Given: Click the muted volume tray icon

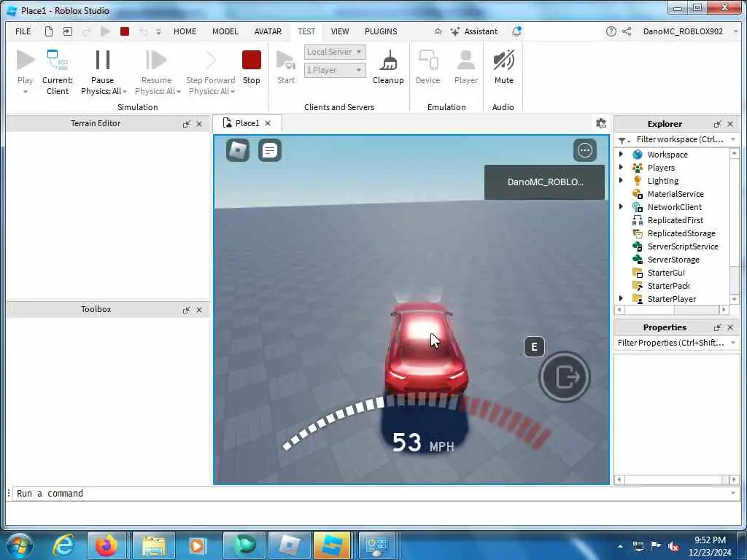Looking at the screenshot, I should pos(673,547).
